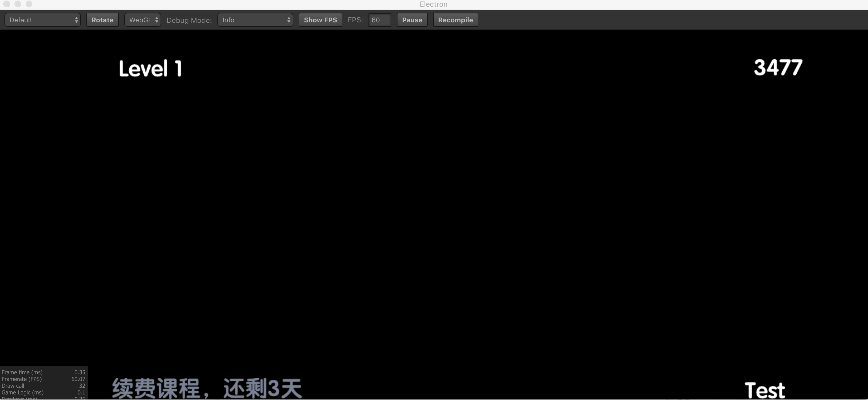The image size is (868, 400).
Task: Click the Test label at bottom right
Action: tap(765, 390)
